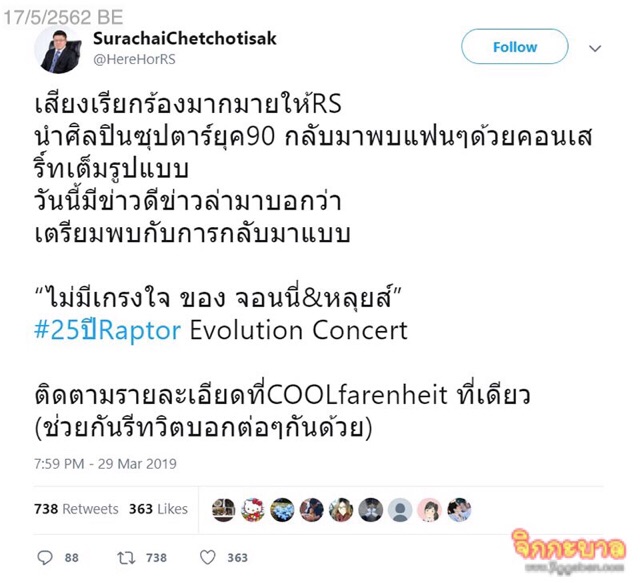Image resolution: width=640 pixels, height=583 pixels.
Task: Open the #25ปีRaptor hashtag
Action: pos(108,330)
